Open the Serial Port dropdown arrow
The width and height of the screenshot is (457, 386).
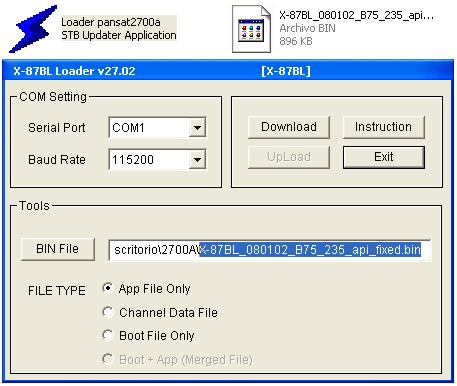click(x=197, y=128)
